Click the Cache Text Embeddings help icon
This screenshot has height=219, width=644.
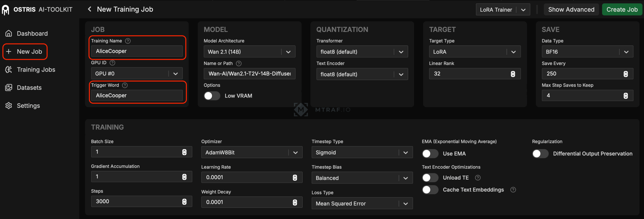tap(513, 190)
